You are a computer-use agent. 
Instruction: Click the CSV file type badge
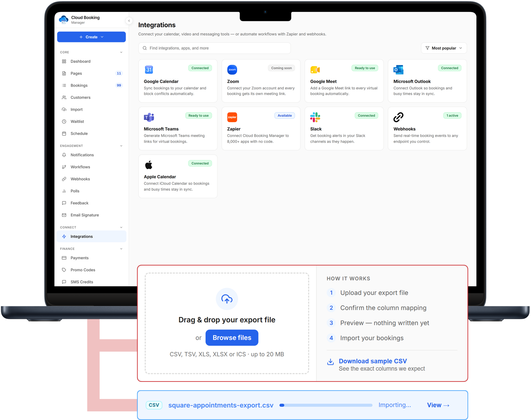154,405
